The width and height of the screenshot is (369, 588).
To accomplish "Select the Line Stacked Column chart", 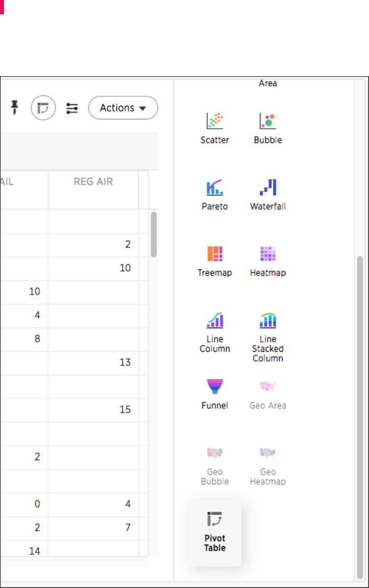I will pyautogui.click(x=268, y=337).
